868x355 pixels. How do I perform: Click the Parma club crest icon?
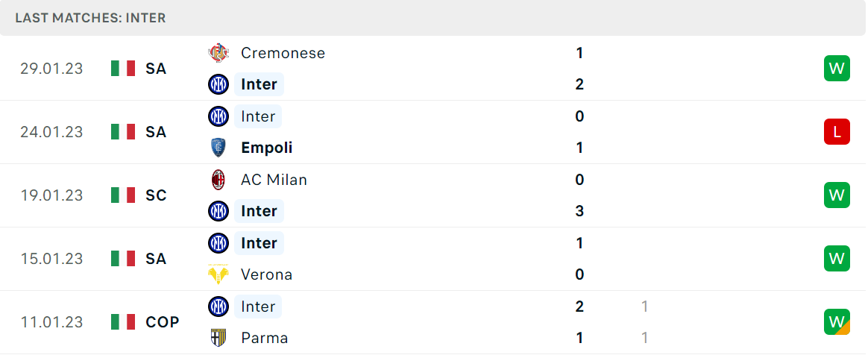click(x=218, y=338)
